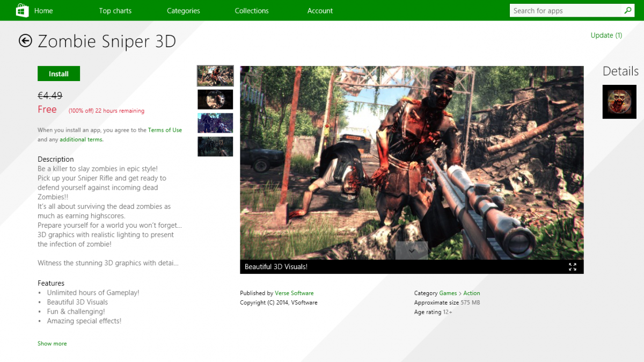Open the Categories menu
The height and width of the screenshot is (362, 644).
pos(183,11)
